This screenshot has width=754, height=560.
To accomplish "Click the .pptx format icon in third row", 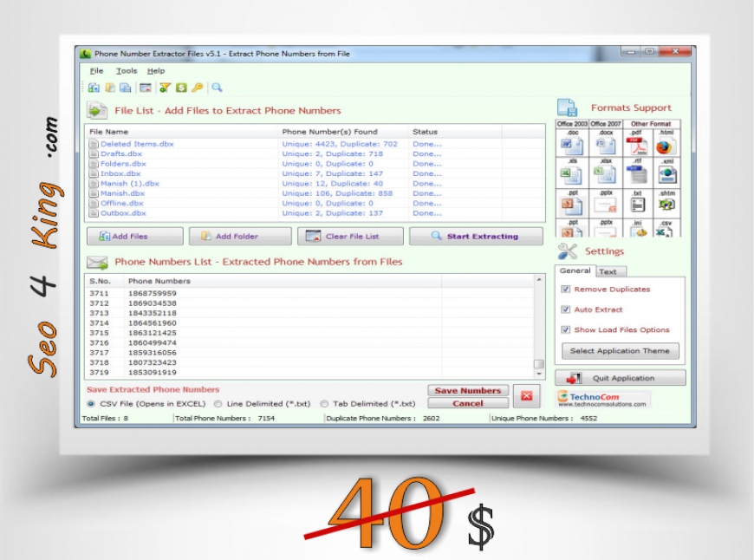I will pyautogui.click(x=606, y=205).
